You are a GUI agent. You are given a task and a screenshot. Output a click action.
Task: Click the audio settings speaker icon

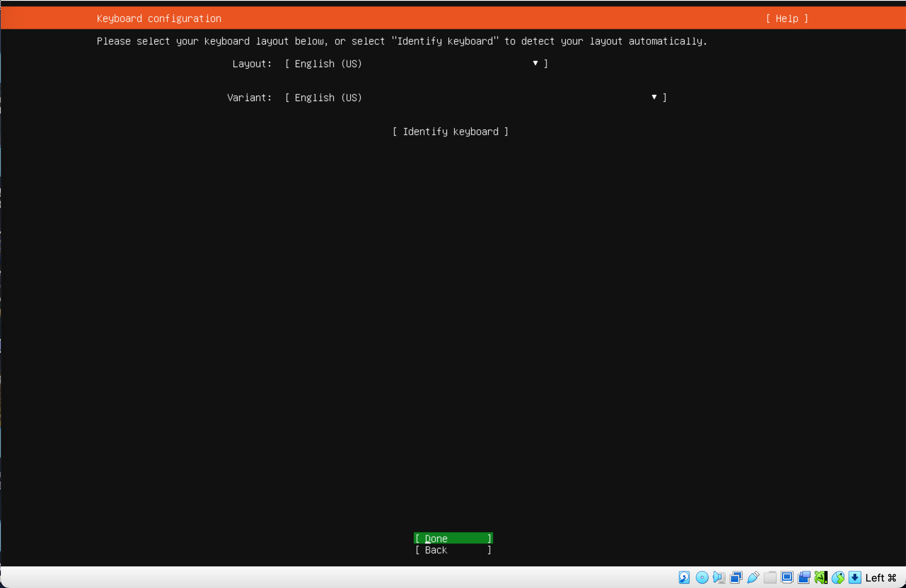pyautogui.click(x=719, y=577)
